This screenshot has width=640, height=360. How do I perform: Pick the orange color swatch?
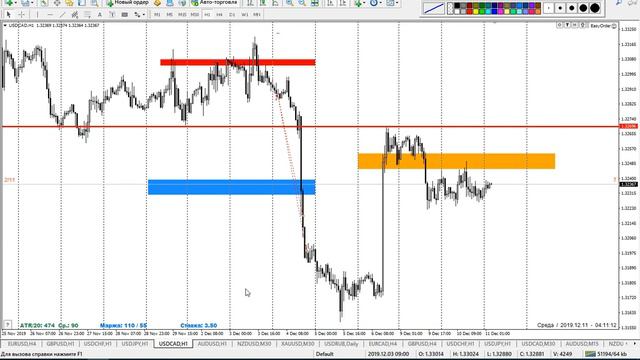tap(538, 11)
